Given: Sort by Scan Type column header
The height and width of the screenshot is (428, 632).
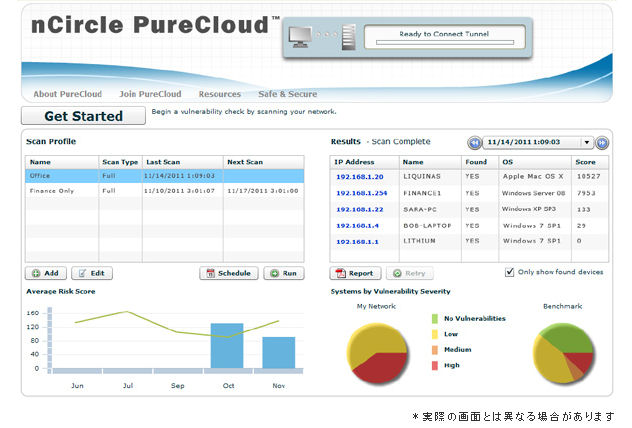Looking at the screenshot, I should 120,162.
